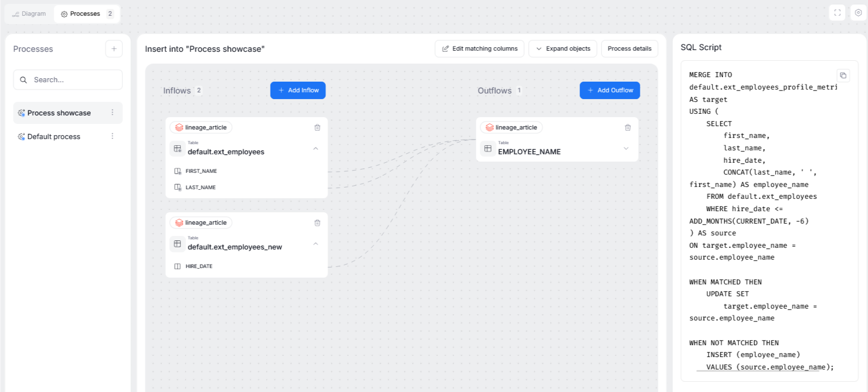Collapse the default.ext_employees_new table card

[x=316, y=244]
